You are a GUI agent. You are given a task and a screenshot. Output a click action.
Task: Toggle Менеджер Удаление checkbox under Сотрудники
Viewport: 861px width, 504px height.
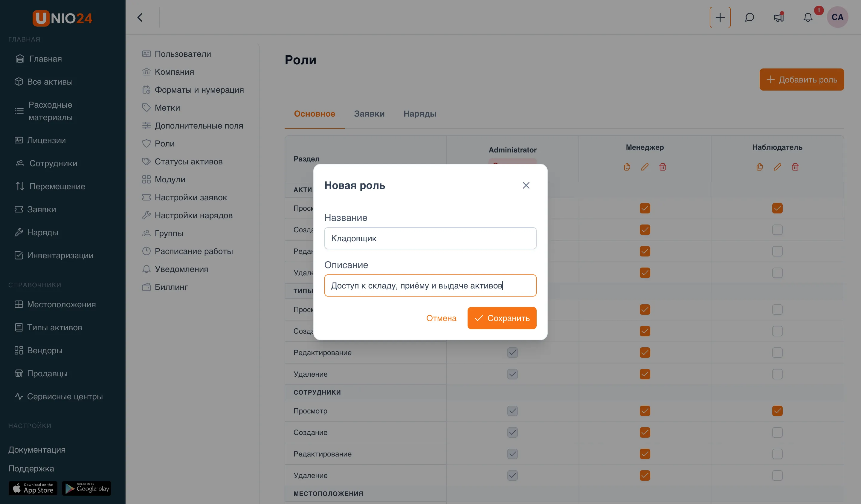(x=645, y=475)
